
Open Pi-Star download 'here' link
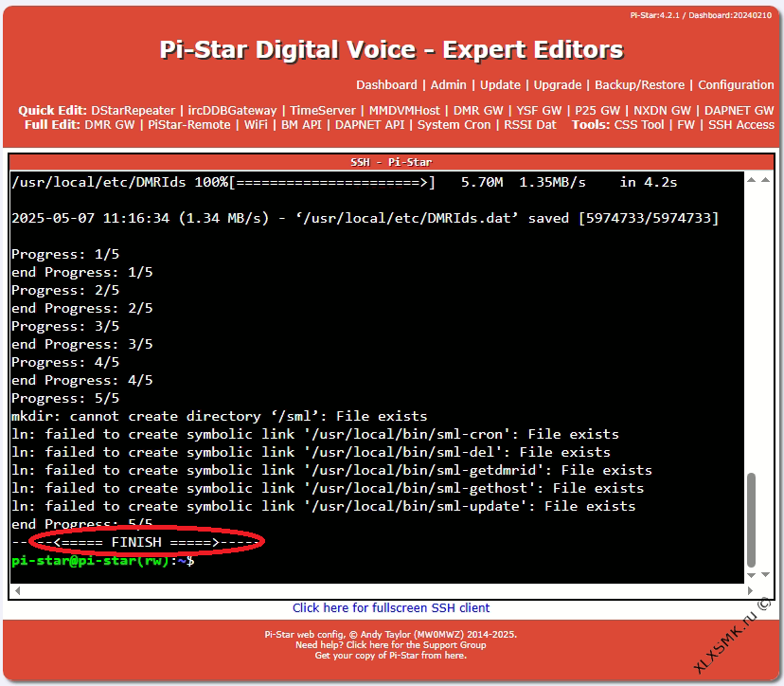[455, 656]
